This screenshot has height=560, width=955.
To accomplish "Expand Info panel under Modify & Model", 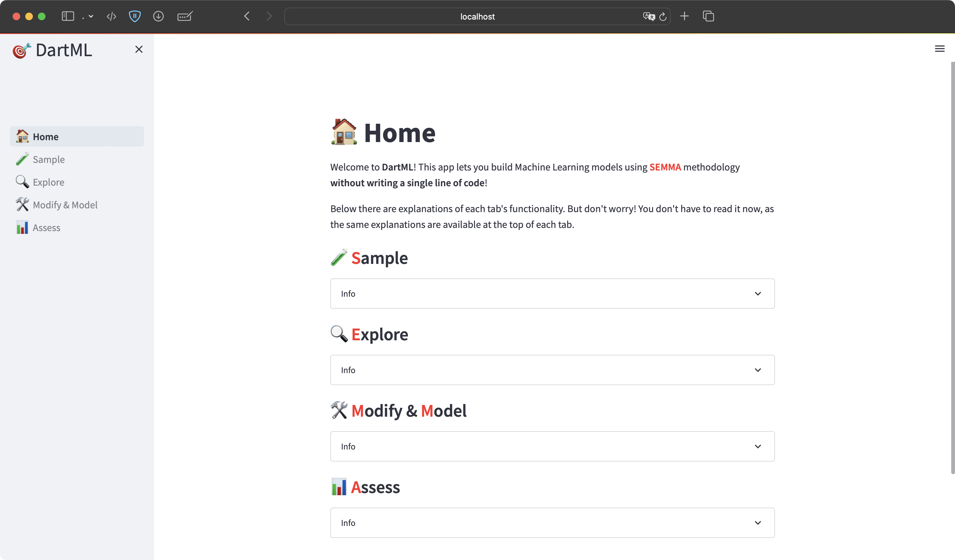I will tap(552, 446).
